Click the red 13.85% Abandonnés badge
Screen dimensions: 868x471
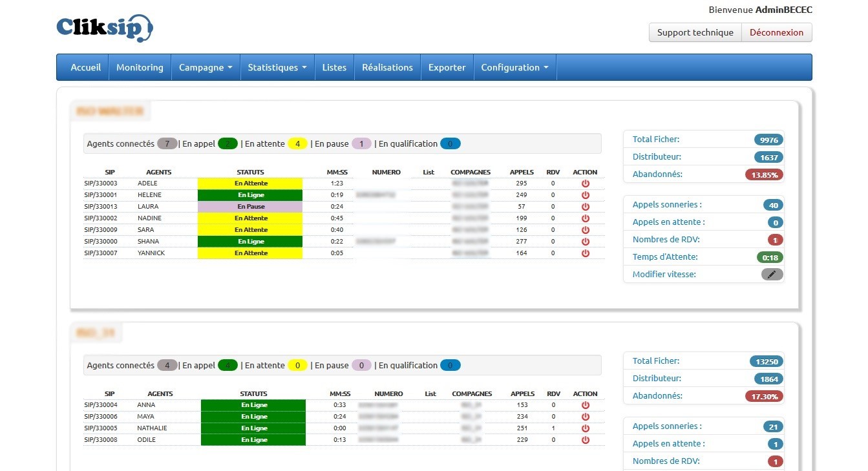(x=765, y=174)
